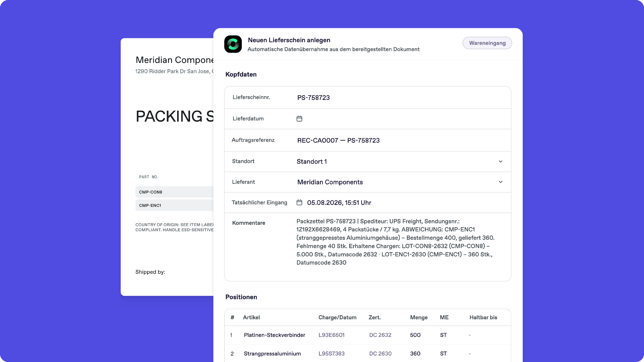Click the Neuen Lieferschein anlegen title
Screen dimensions: 644x362
289,40
